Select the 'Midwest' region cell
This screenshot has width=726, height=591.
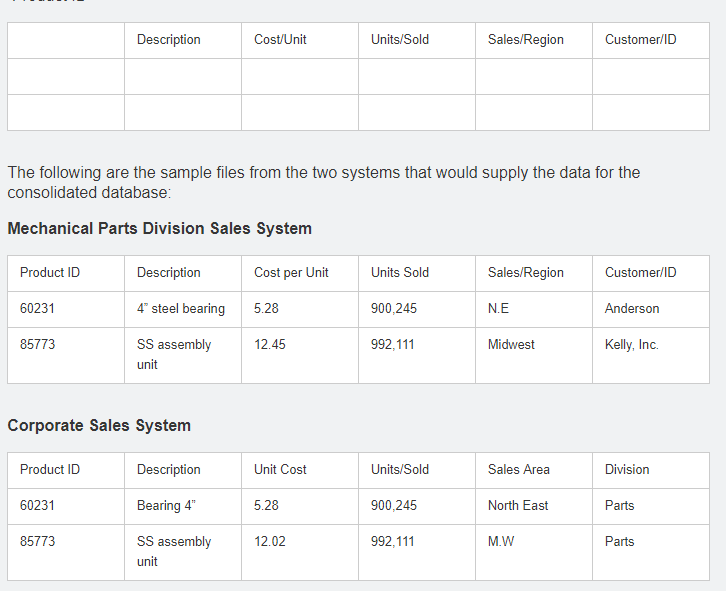(x=511, y=345)
